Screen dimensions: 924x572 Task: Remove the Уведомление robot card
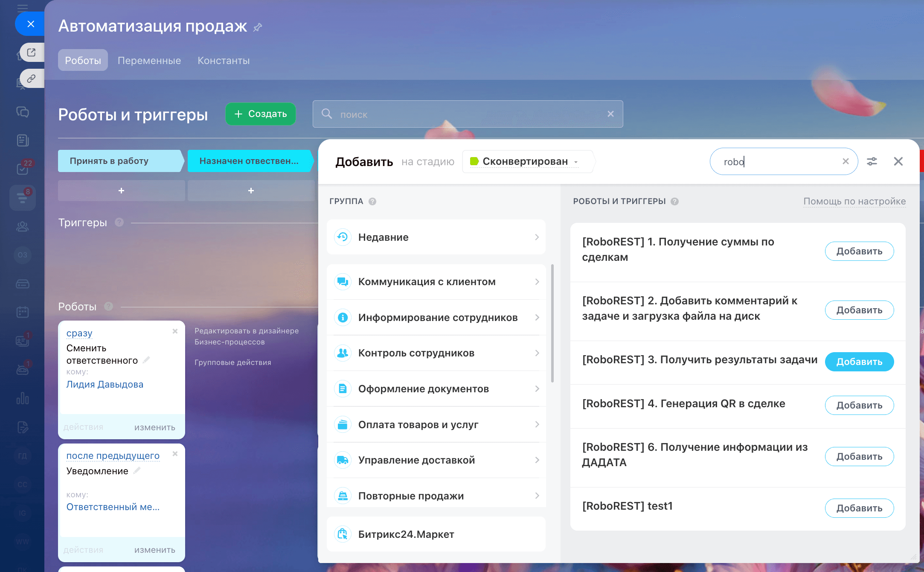click(175, 454)
